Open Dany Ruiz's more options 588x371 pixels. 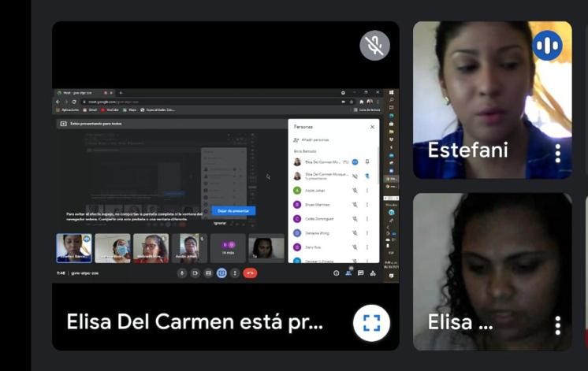tap(367, 247)
